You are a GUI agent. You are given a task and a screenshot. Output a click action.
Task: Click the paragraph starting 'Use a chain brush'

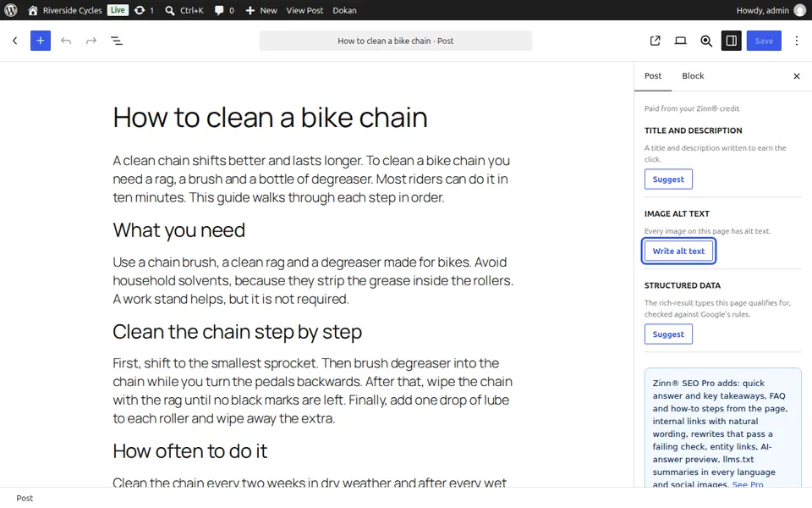coord(313,280)
